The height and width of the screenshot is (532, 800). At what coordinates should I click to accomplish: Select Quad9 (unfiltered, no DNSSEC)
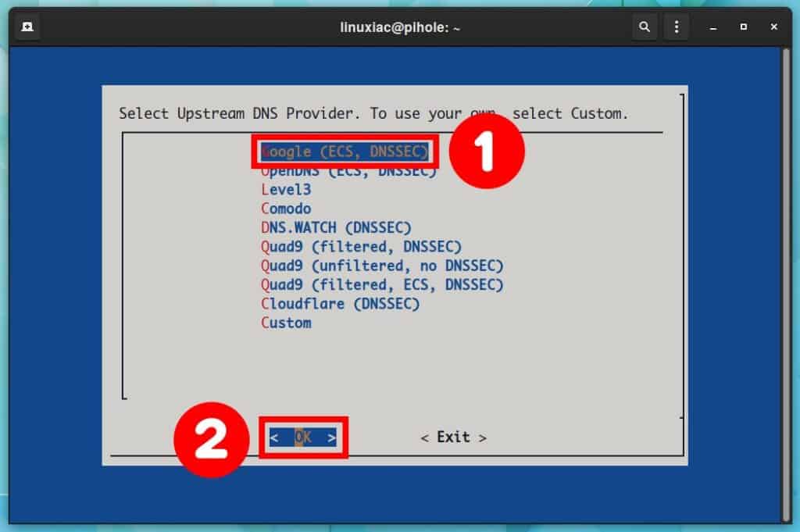[382, 266]
